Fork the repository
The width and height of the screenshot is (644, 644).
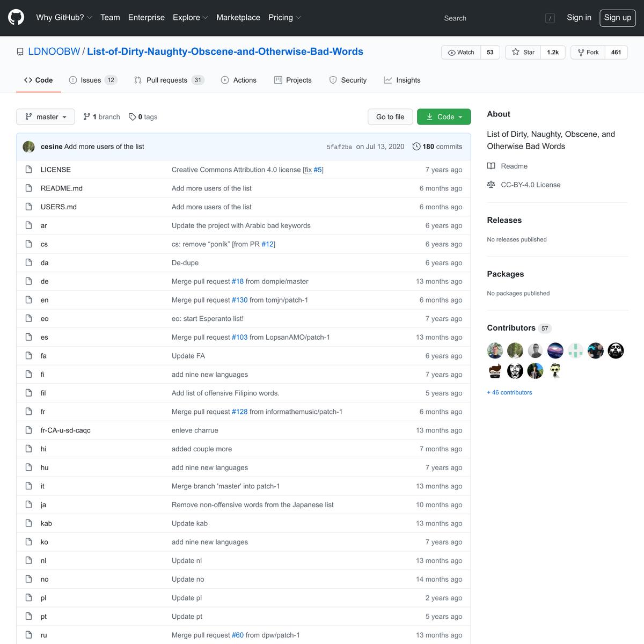pyautogui.click(x=588, y=53)
